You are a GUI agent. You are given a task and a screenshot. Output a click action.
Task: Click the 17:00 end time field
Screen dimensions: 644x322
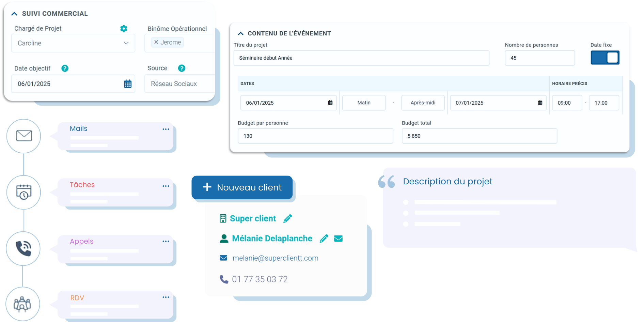[x=604, y=103]
